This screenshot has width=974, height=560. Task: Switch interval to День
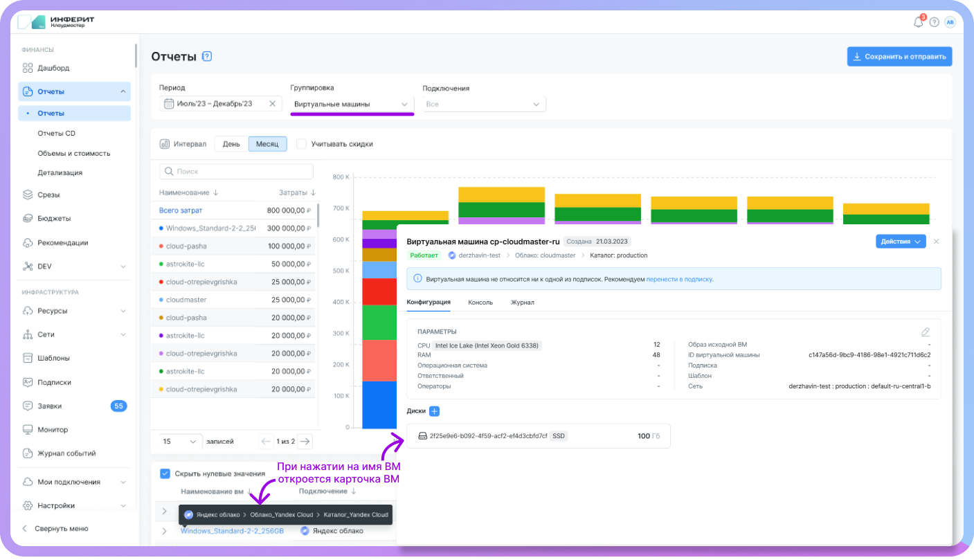[231, 144]
